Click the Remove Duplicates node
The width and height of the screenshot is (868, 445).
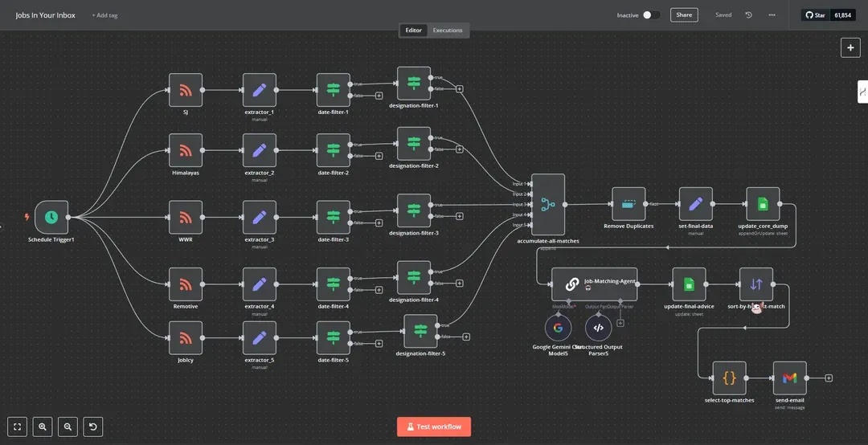tap(628, 204)
